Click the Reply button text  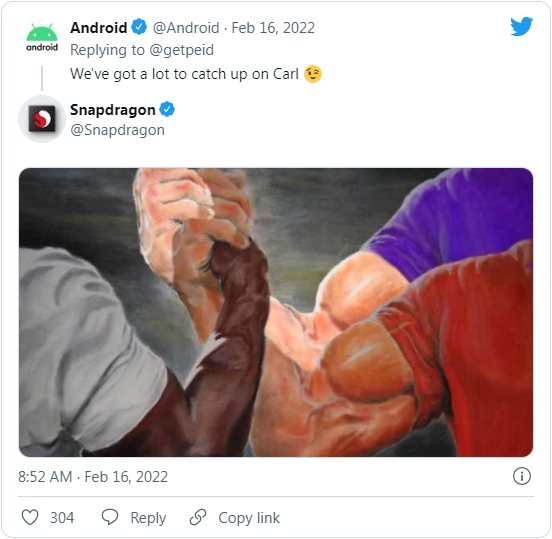pyautogui.click(x=148, y=518)
